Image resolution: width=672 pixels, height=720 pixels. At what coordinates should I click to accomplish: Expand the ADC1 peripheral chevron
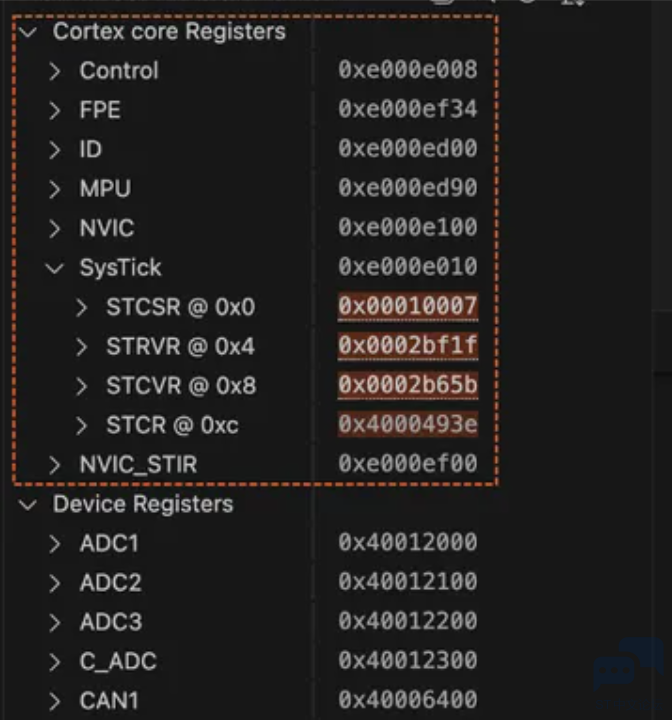(55, 544)
